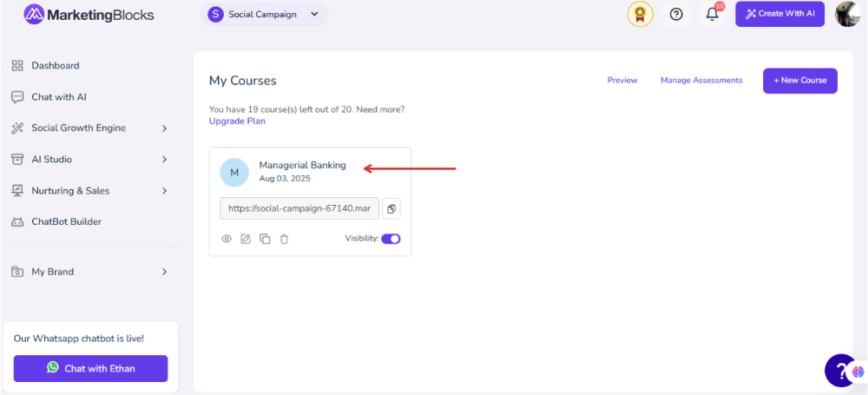
Task: Click the gold award badge icon
Action: (640, 15)
